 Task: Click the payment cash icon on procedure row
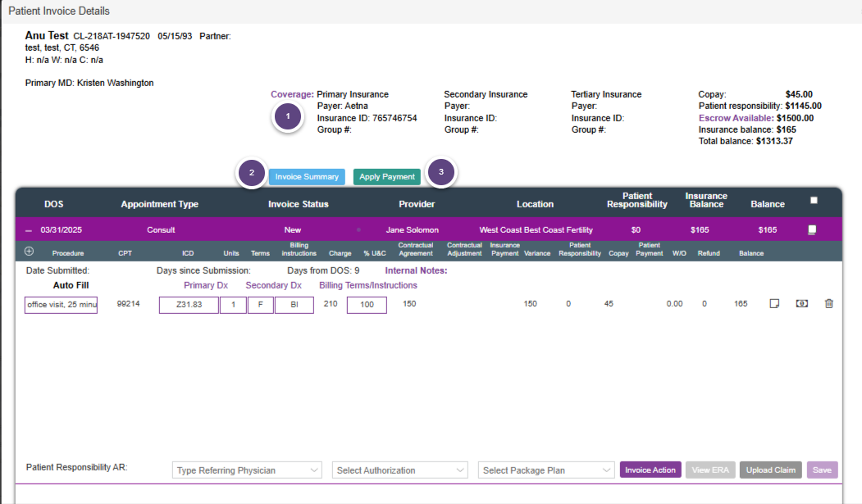coord(801,304)
